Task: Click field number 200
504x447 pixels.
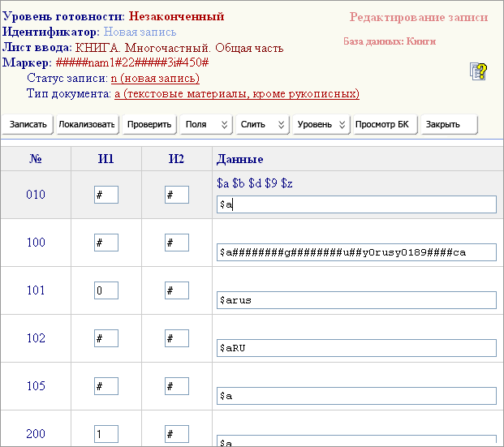Action: pos(36,434)
